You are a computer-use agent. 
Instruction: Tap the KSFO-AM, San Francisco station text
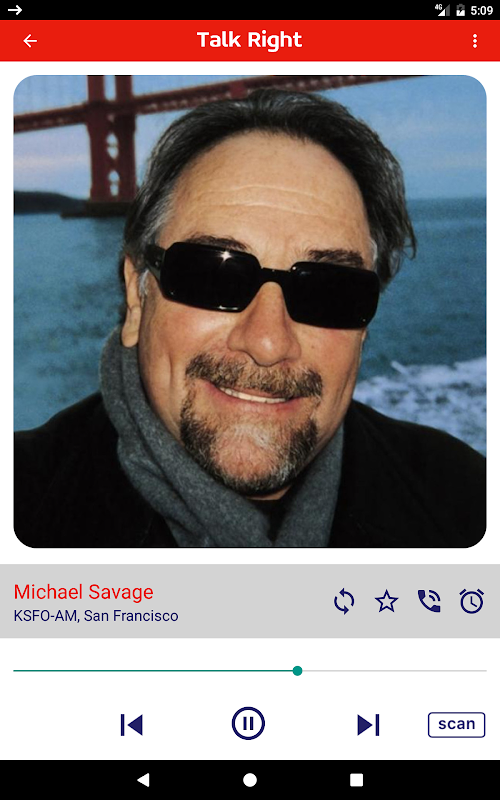[x=96, y=616]
